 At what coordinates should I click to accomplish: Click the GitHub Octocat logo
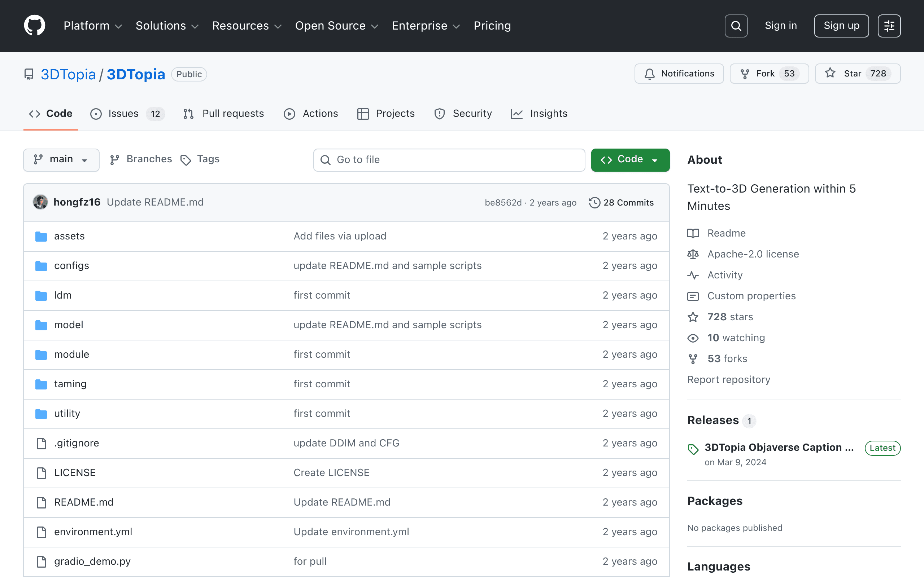(x=34, y=26)
